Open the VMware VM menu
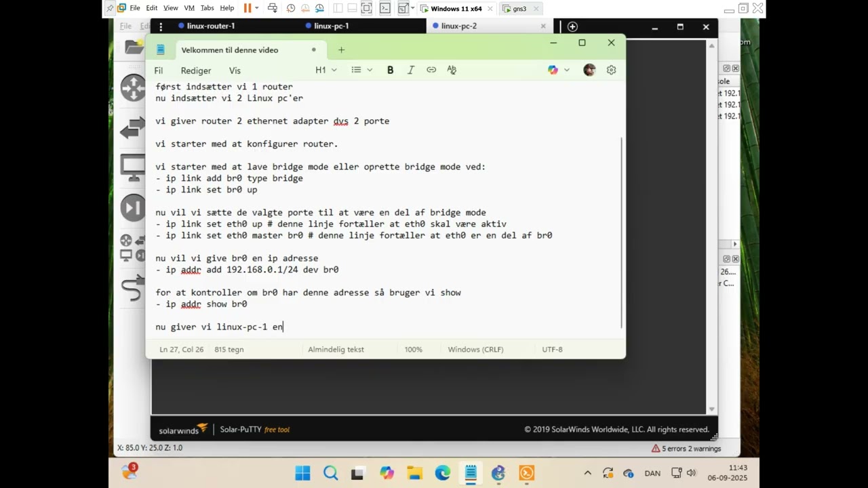The image size is (868, 488). pyautogui.click(x=189, y=8)
